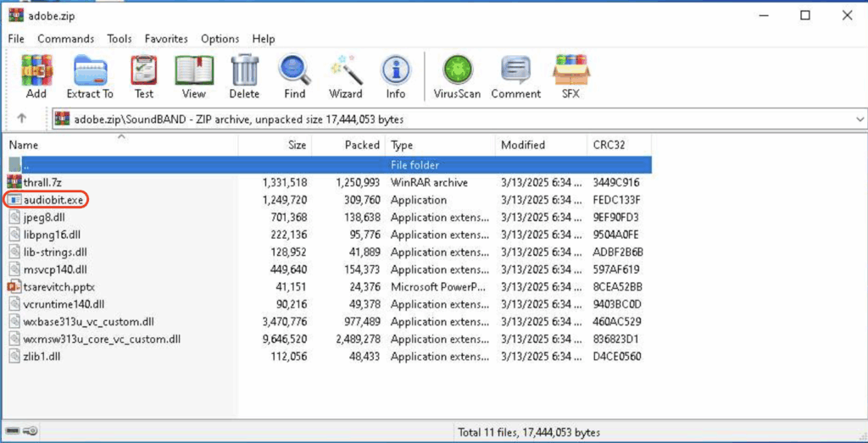The image size is (868, 443).
Task: Select the vcruntime140.dll file name
Action: pyautogui.click(x=64, y=304)
